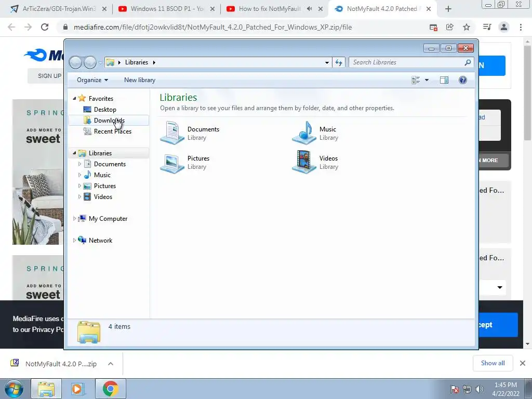
Task: Change view with the view icon
Action: pos(416,80)
